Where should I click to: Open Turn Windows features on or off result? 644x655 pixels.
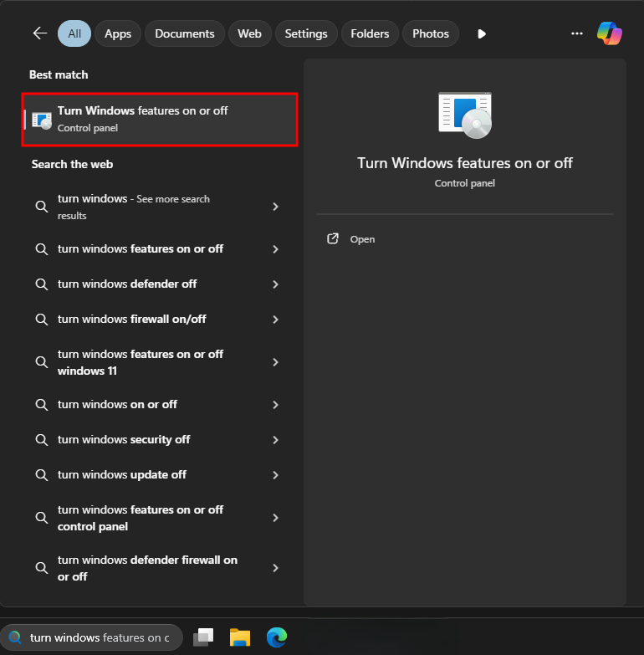159,119
